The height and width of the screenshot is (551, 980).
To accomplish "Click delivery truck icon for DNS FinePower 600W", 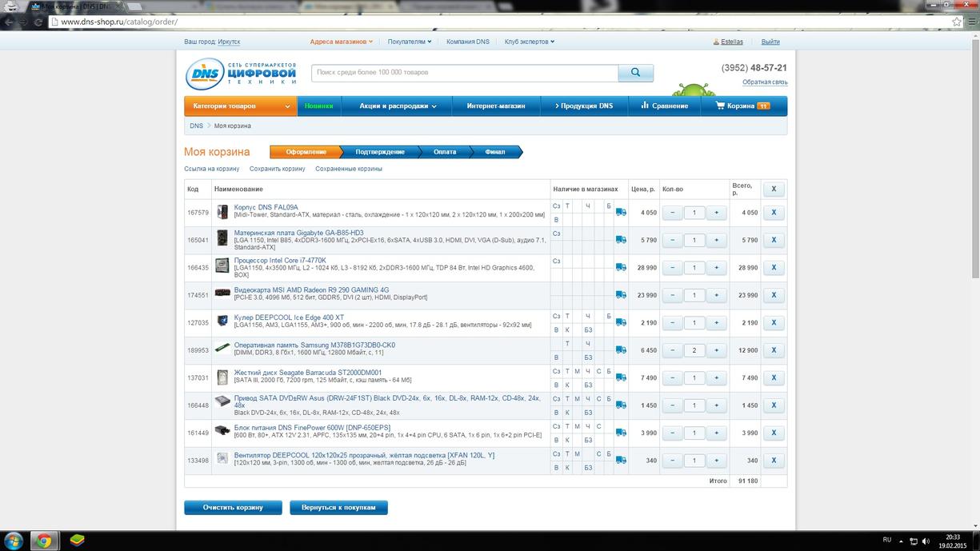I will click(621, 433).
